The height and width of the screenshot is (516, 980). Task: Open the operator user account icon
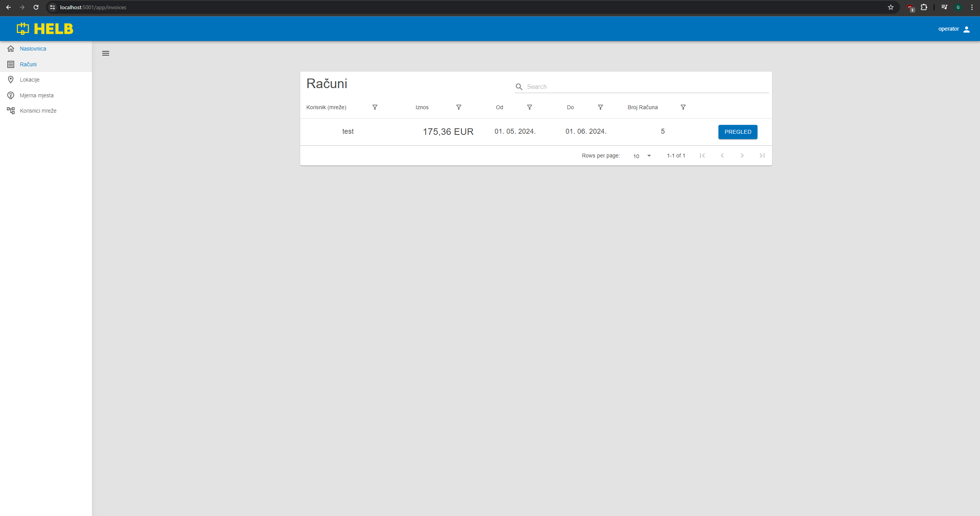[x=966, y=29]
